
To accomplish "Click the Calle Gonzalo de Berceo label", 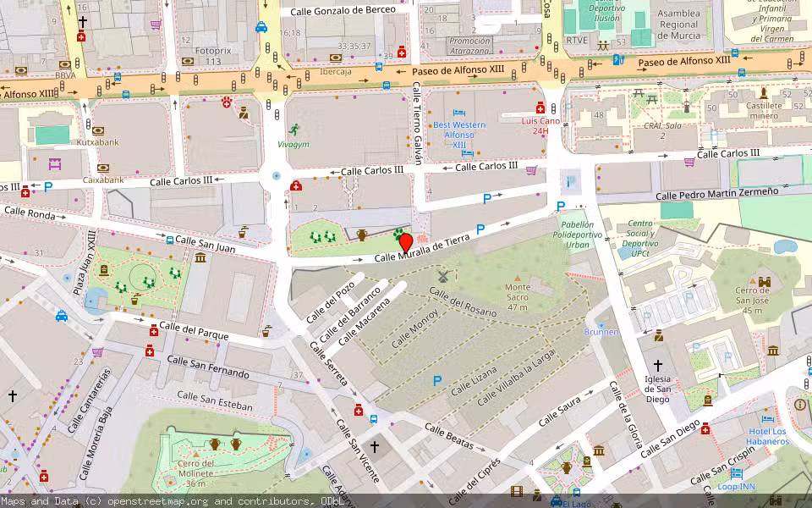I will click(343, 10).
